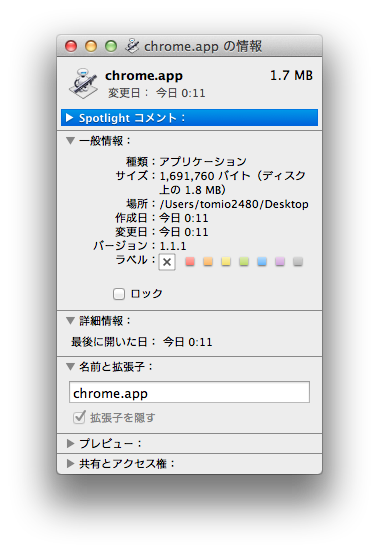Viewport: 379px width, 553px height.
Task: Expand the プレビュー section
Action: point(70,443)
